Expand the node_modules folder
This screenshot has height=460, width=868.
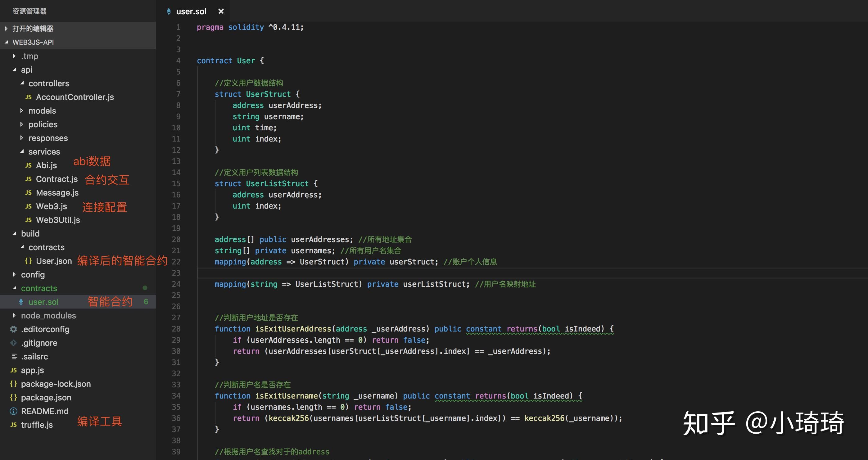[x=14, y=315]
